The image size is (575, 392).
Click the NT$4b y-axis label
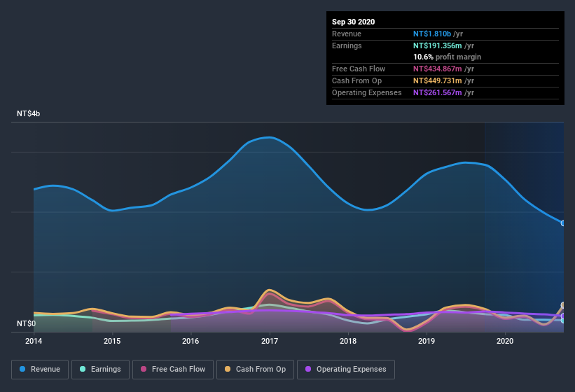pyautogui.click(x=28, y=113)
